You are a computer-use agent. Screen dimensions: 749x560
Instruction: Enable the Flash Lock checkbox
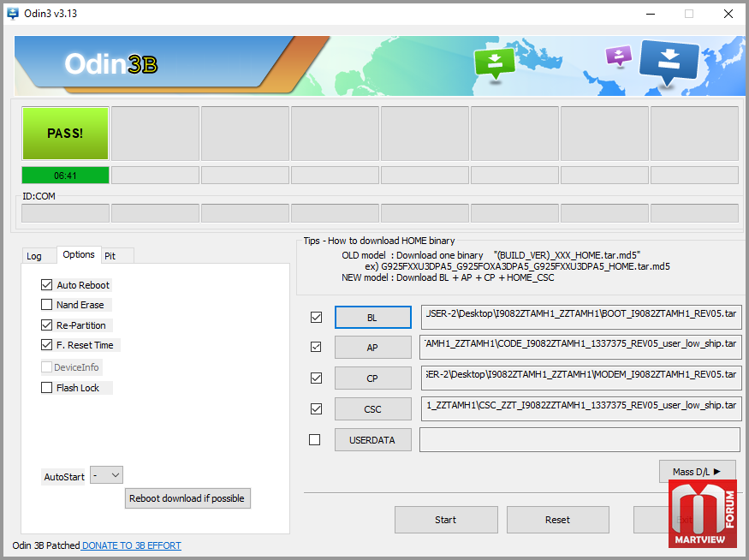click(x=47, y=388)
